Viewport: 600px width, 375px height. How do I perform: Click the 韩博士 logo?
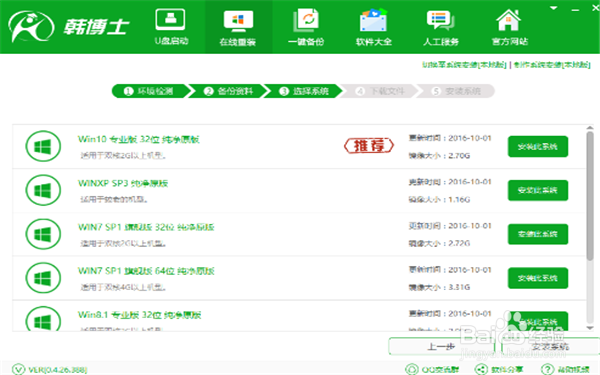[x=69, y=26]
